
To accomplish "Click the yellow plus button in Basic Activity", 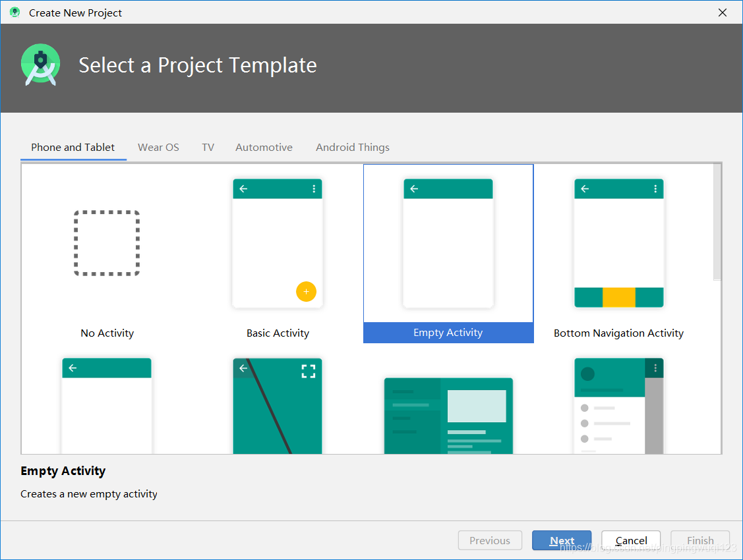I will (306, 292).
